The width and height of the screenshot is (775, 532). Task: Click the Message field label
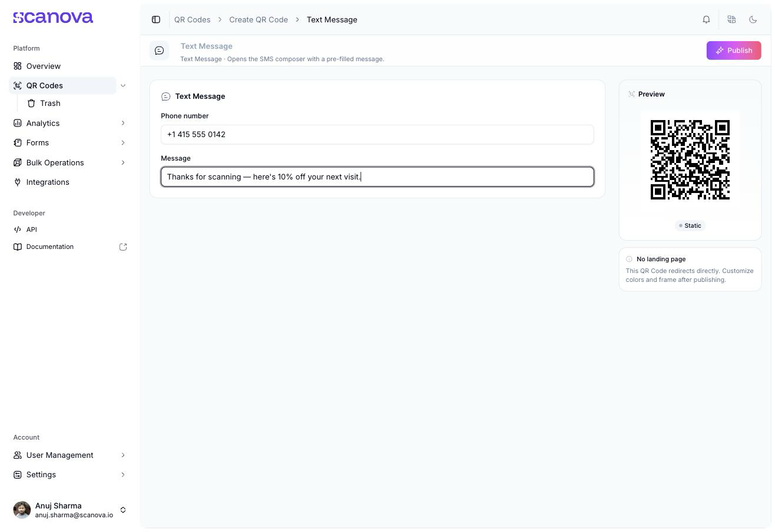pos(175,158)
